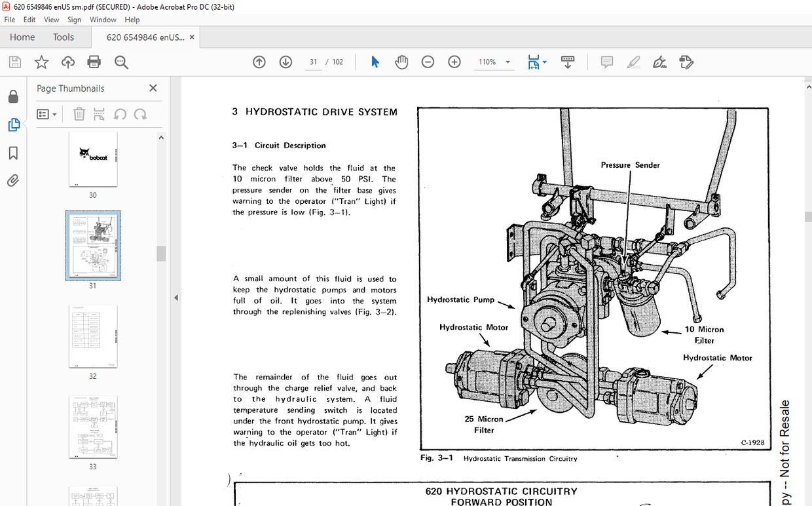Open the thumbnail Options menu

(x=46, y=114)
